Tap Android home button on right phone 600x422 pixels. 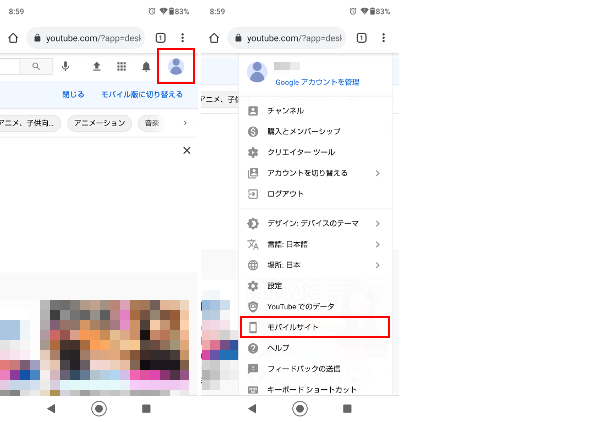point(300,409)
